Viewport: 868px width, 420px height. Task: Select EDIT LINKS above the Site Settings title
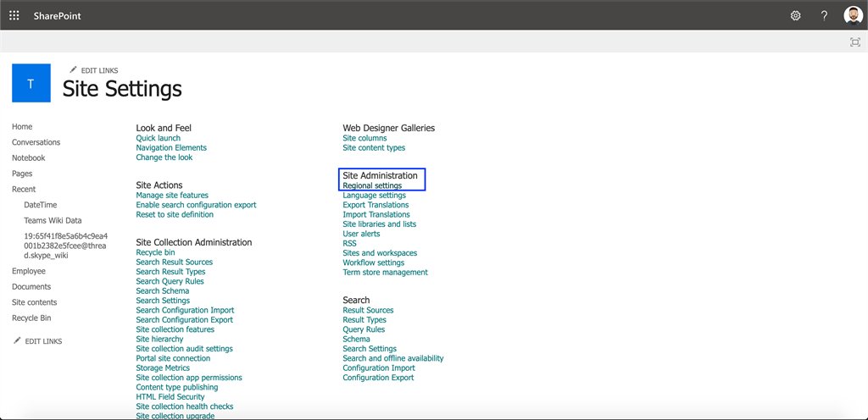click(x=94, y=70)
